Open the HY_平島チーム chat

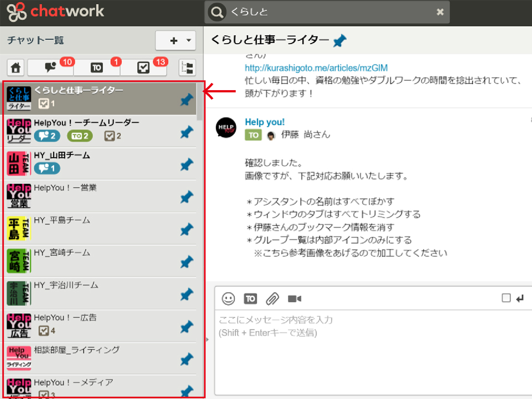(100, 229)
